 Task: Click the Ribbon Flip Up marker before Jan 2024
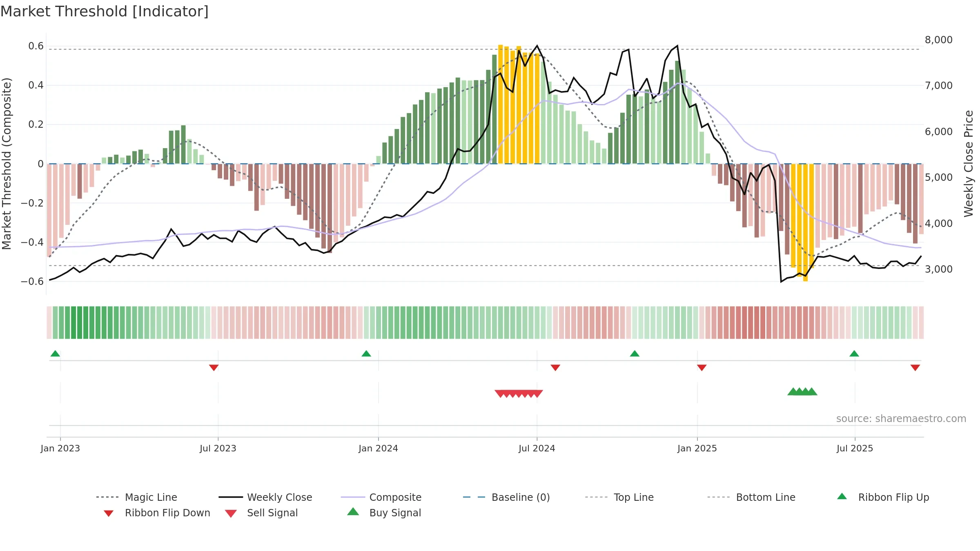click(366, 353)
